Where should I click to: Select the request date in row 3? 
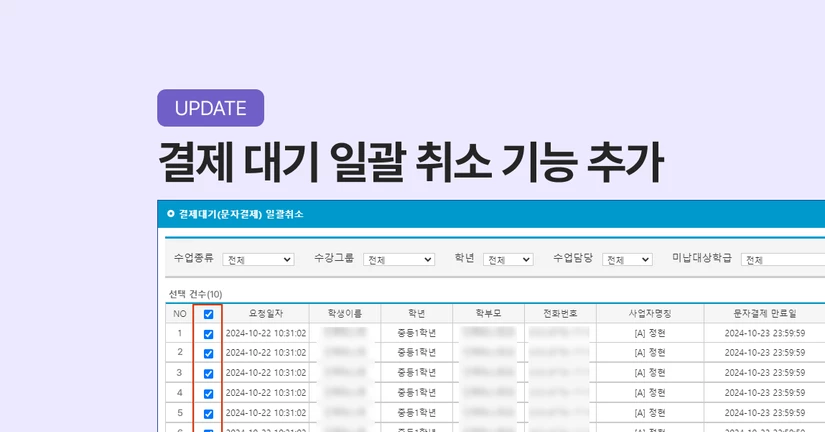point(266,373)
